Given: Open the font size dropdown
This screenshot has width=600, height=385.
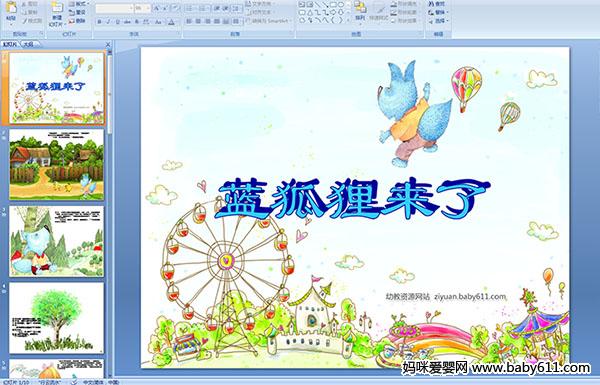Looking at the screenshot, I should click(148, 8).
